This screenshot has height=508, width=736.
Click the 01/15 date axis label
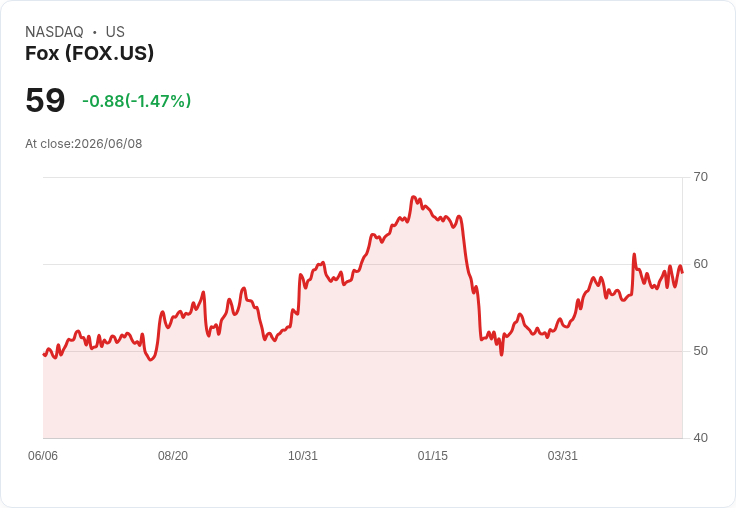[433, 456]
